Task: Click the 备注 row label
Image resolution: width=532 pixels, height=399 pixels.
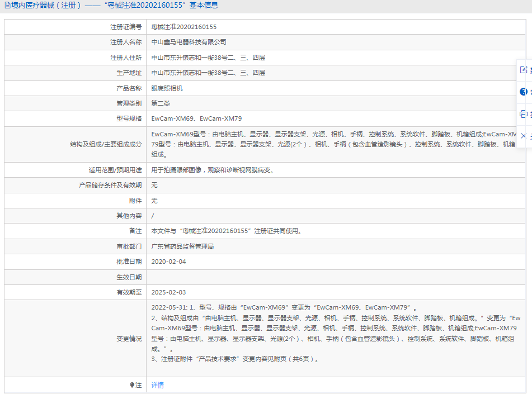Action: (135, 231)
